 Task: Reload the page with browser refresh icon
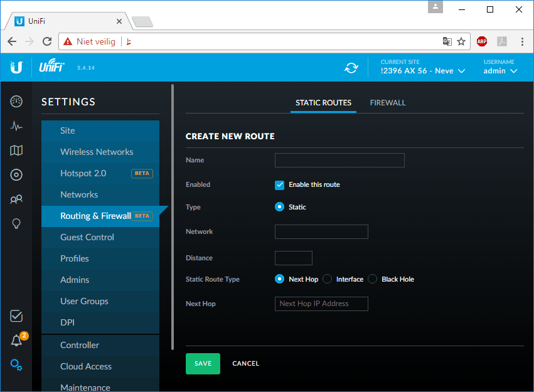tap(47, 41)
